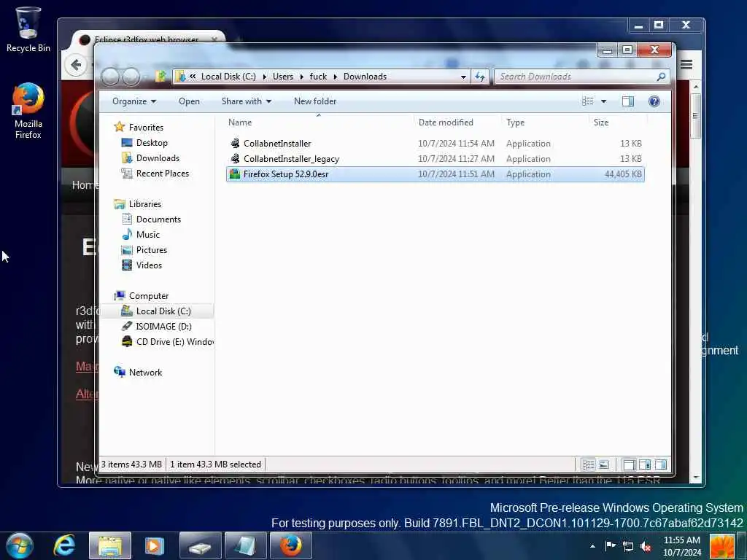Expand the view options dropdown arrow

coord(603,101)
